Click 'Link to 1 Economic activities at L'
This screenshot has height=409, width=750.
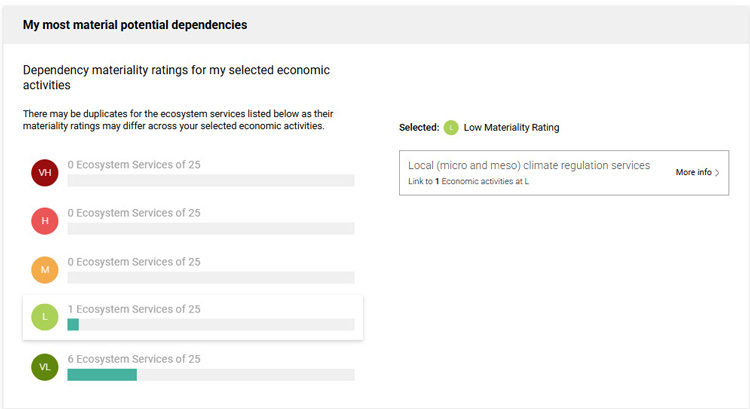point(468,182)
